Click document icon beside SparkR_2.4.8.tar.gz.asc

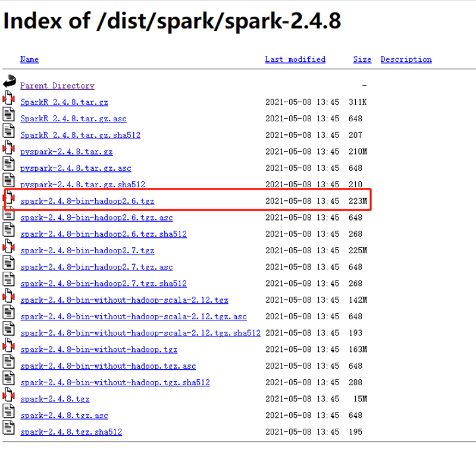click(9, 114)
